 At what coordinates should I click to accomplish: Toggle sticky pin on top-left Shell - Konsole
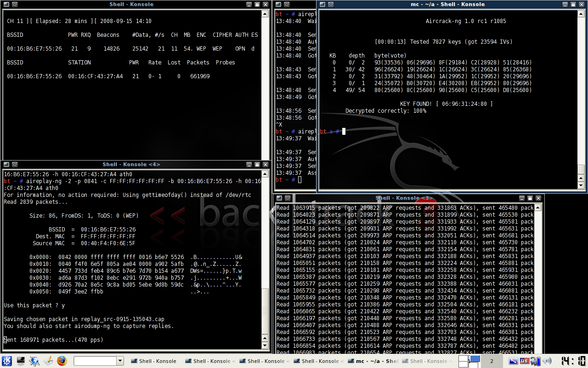click(x=15, y=4)
